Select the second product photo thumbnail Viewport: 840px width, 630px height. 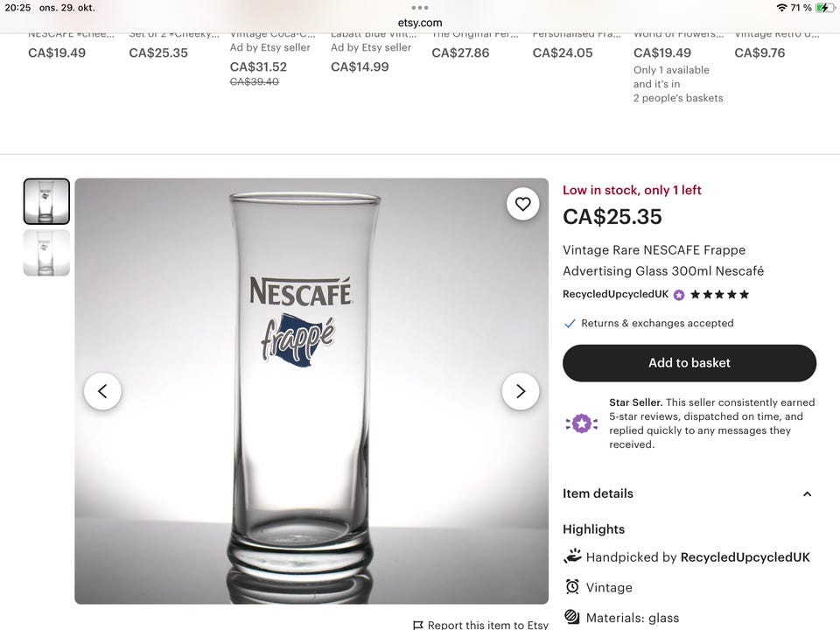click(x=46, y=253)
